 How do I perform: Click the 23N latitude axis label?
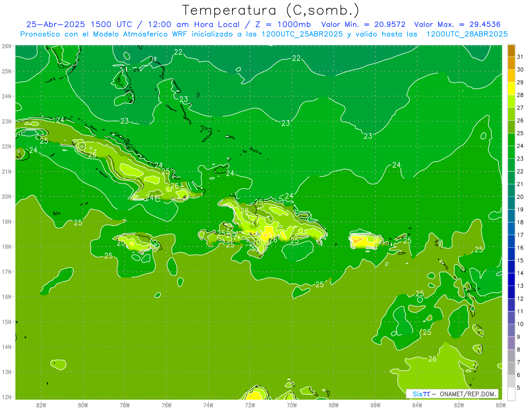coord(6,121)
